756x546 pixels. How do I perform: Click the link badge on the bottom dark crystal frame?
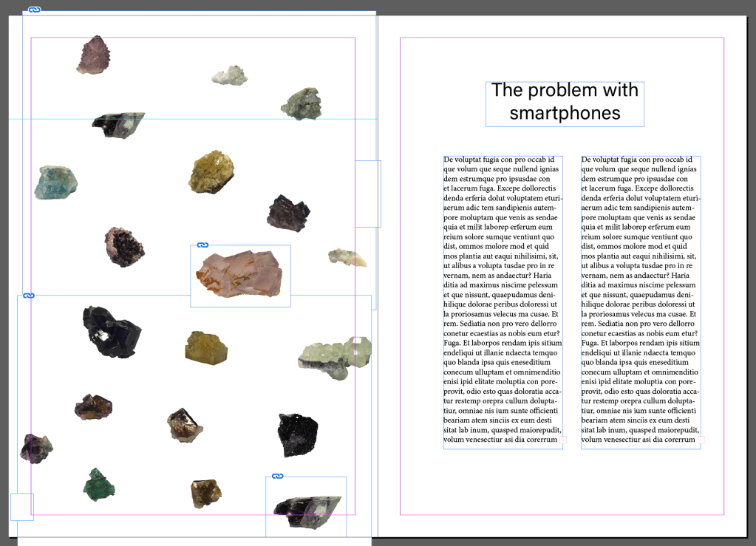pos(278,476)
